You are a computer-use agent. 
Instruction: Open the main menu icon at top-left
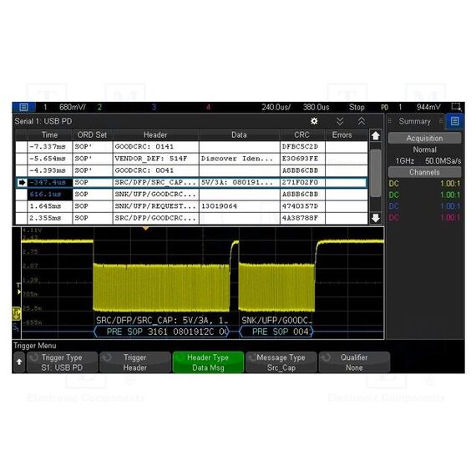(x=23, y=107)
